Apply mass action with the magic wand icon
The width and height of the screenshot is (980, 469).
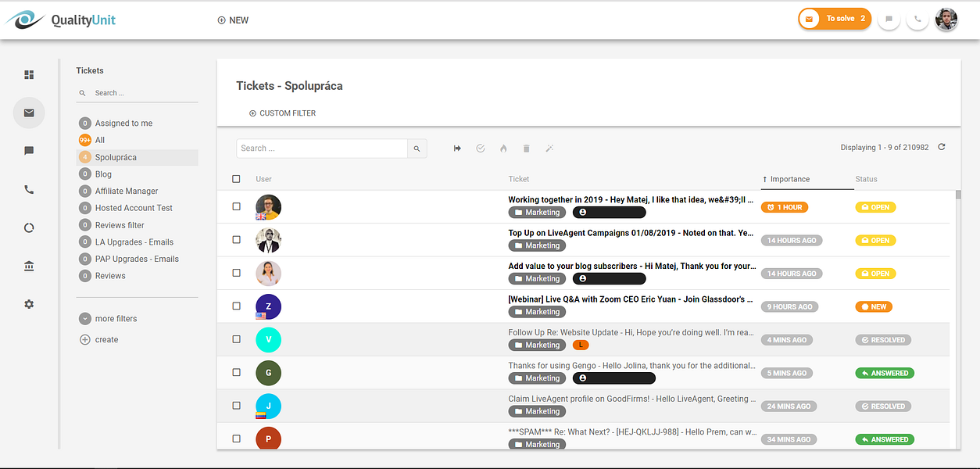(x=549, y=148)
